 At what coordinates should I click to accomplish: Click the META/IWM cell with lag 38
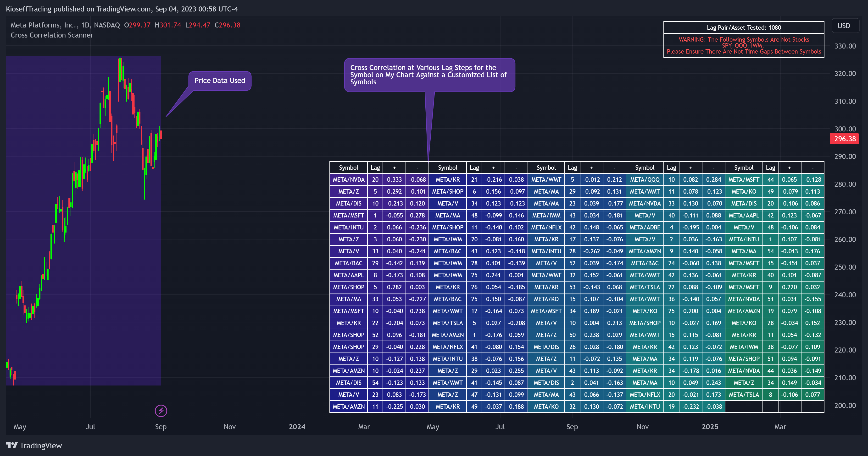[744, 347]
